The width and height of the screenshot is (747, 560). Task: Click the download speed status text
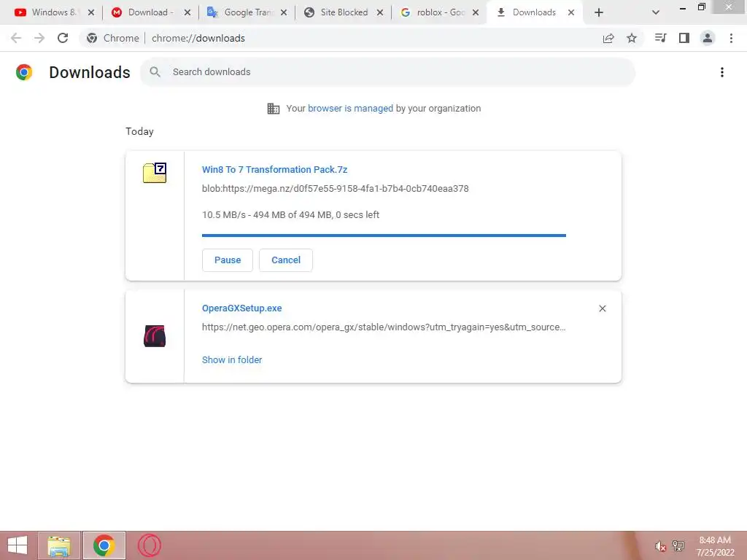click(290, 215)
